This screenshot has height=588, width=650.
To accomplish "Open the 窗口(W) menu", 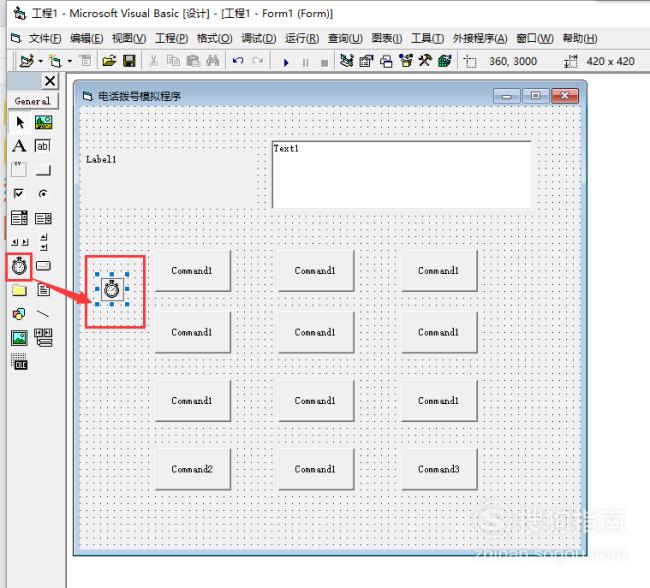I will 535,39.
